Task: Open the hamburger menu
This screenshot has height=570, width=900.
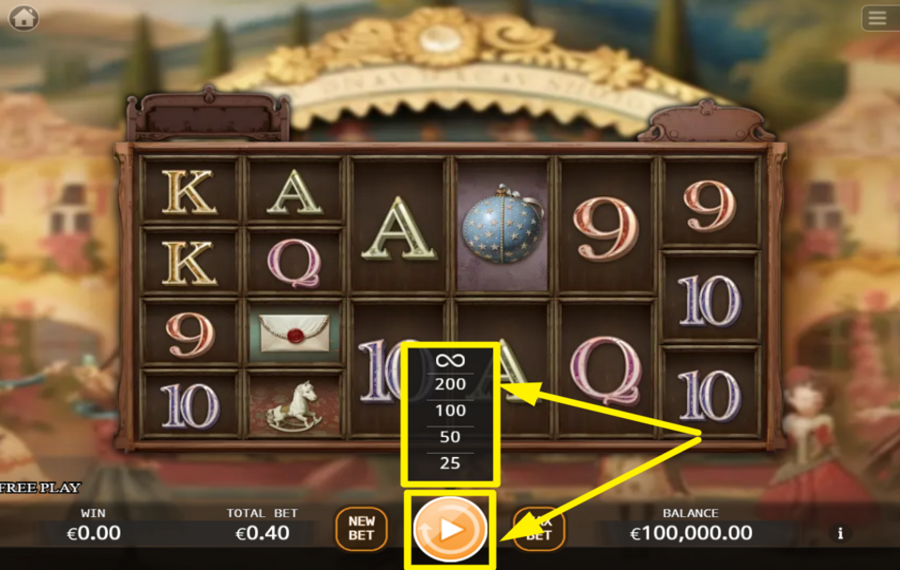Action: 877,18
